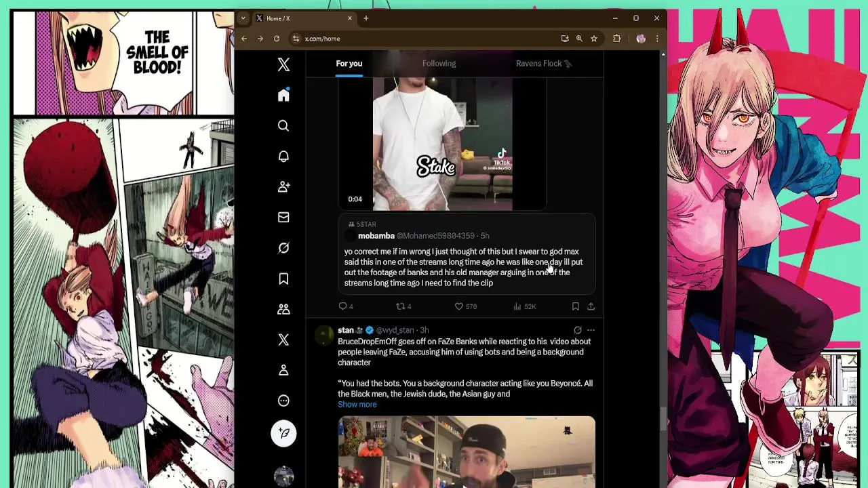Open the zoom magnifier in address bar
Image resolution: width=868 pixels, height=488 pixels.
click(x=579, y=39)
